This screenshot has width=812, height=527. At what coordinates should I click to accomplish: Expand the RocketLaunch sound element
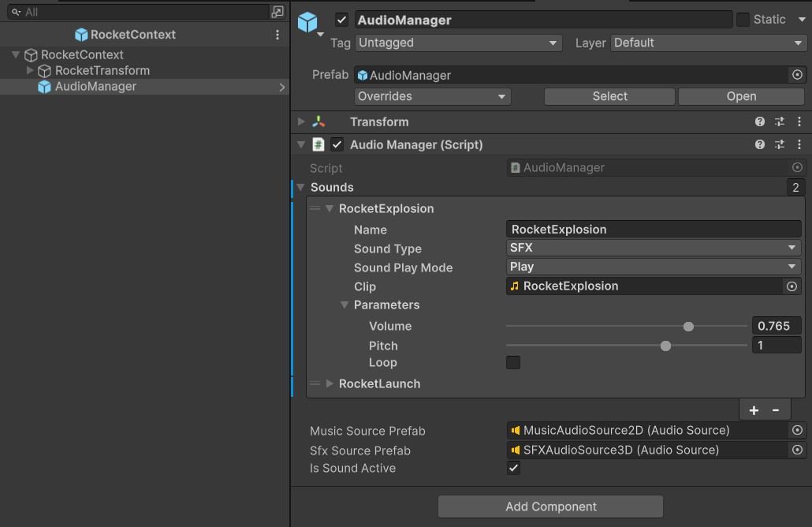point(330,383)
